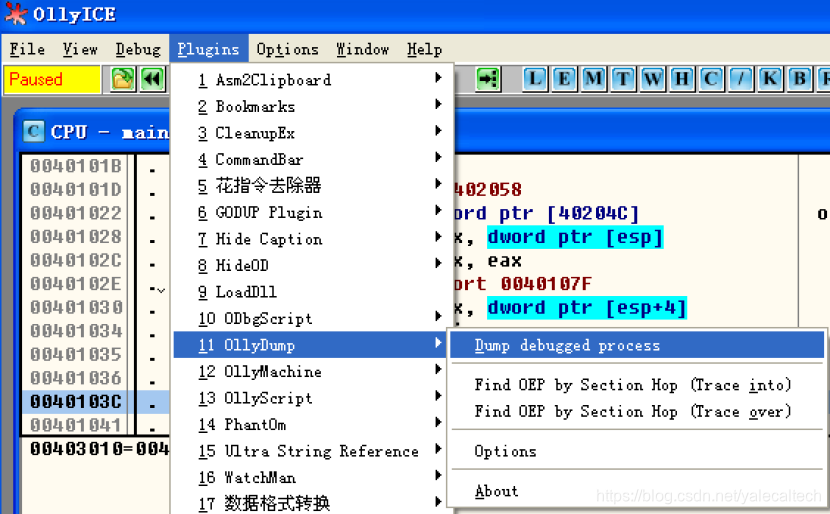Screen dimensions: 830x514
Task: Select address row 00401036
Action: [76, 378]
